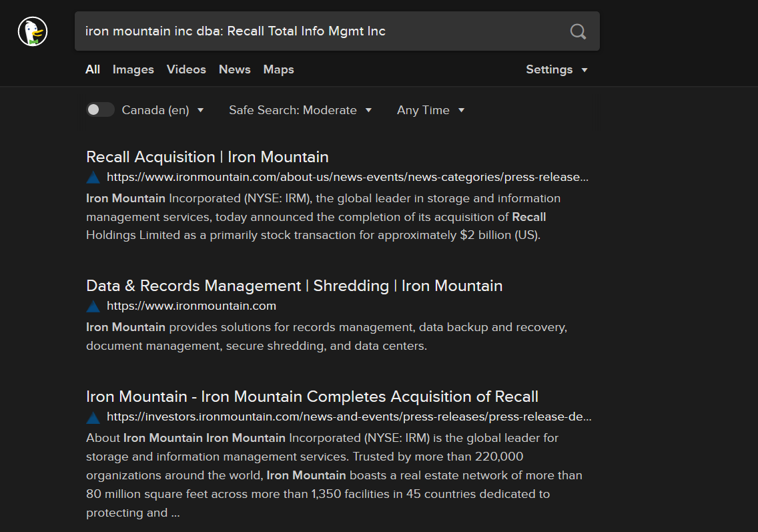The image size is (758, 532).
Task: Focus the search box containing 'iron mountain inc dba'
Action: click(337, 31)
